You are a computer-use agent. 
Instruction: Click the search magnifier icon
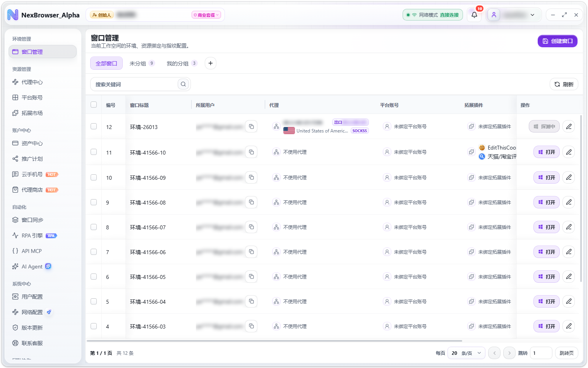[x=183, y=84]
